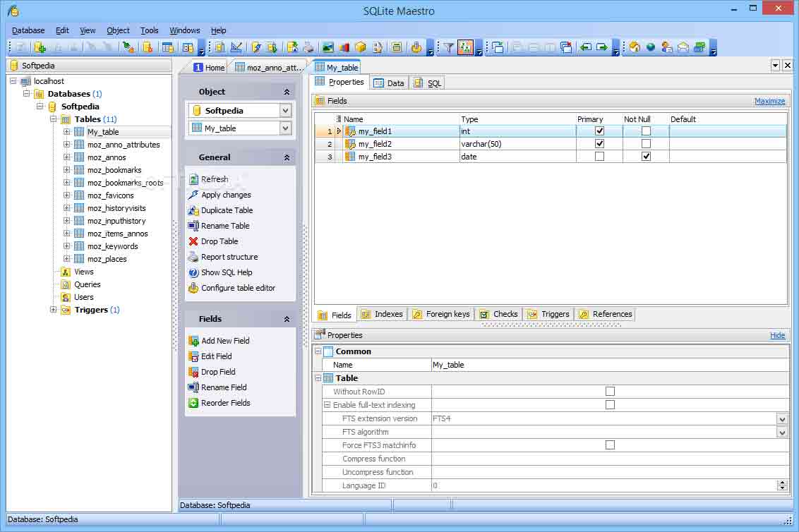Uncheck Primary checkbox for my_field1

[599, 131]
